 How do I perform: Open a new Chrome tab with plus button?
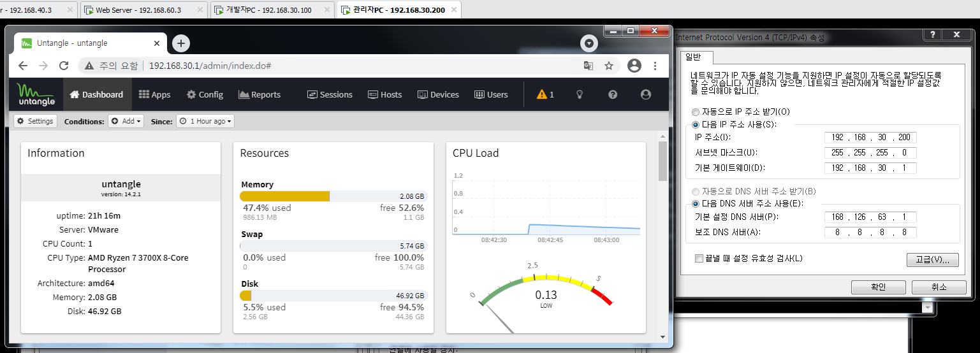coord(181,43)
